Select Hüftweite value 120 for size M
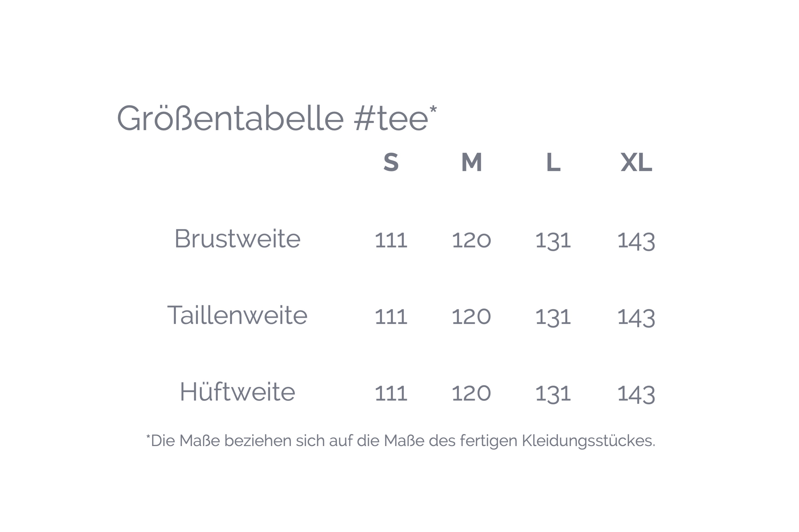This screenshot has width=799, height=532. coord(471,394)
